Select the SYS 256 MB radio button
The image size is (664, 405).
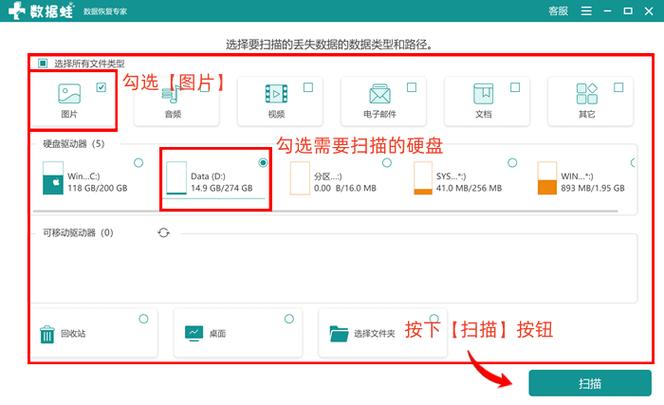pos(512,163)
